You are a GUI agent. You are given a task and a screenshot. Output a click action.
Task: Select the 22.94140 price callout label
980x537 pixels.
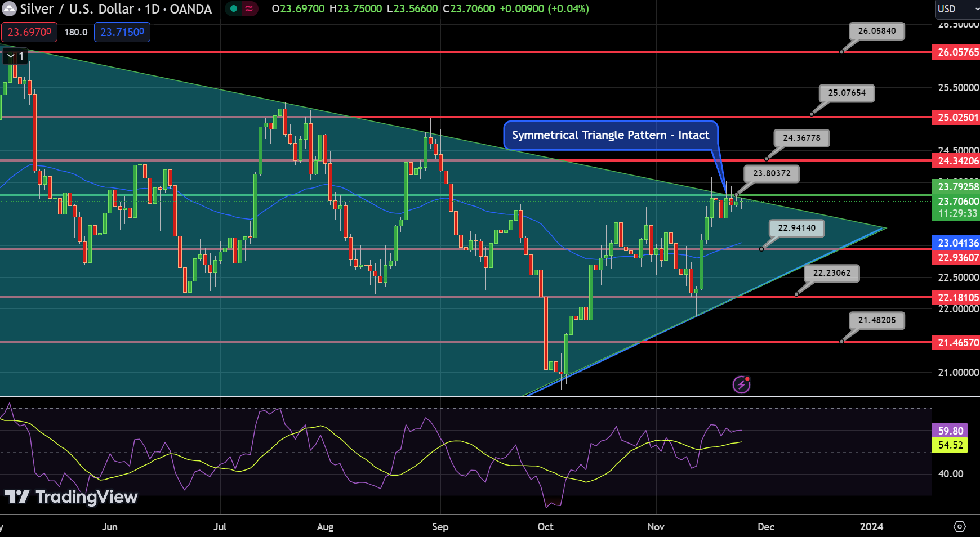click(797, 228)
